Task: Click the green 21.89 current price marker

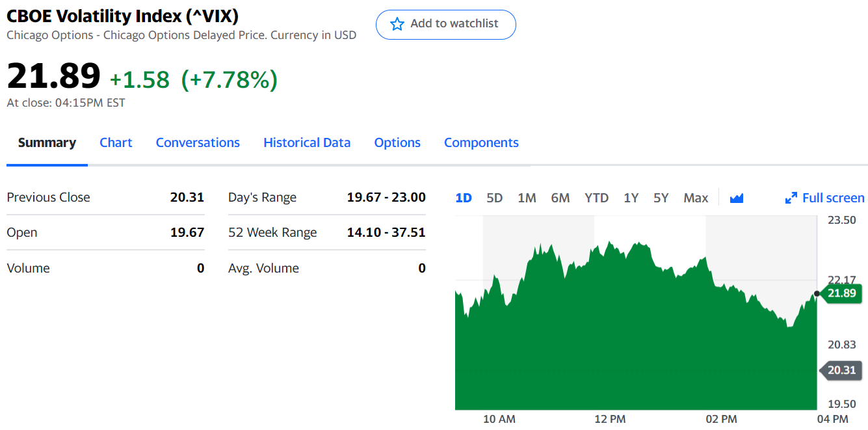Action: pos(841,293)
